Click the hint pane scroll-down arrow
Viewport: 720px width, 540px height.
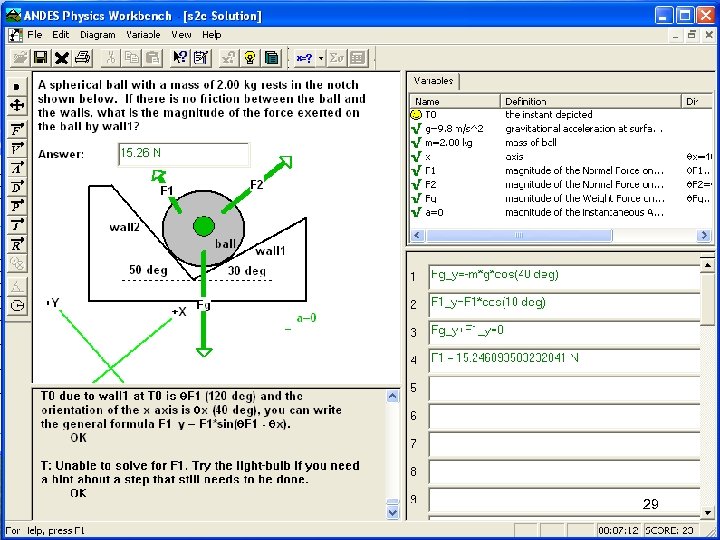tap(393, 512)
